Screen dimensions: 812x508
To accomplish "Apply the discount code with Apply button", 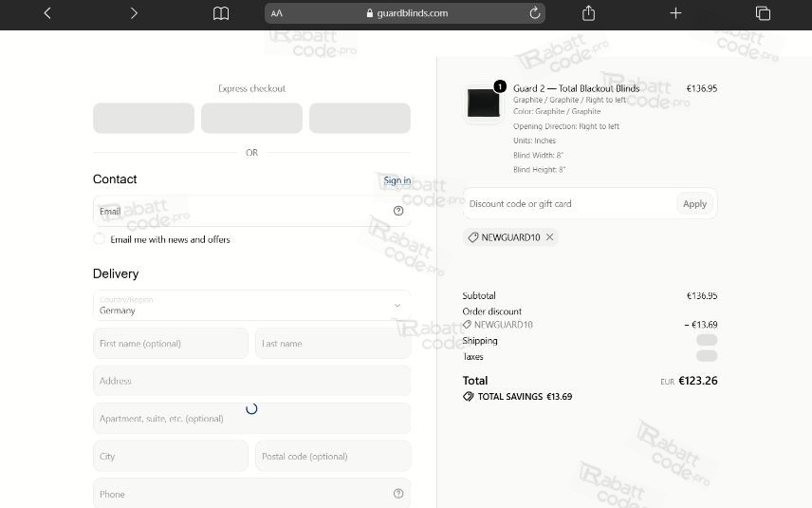I will click(x=694, y=204).
